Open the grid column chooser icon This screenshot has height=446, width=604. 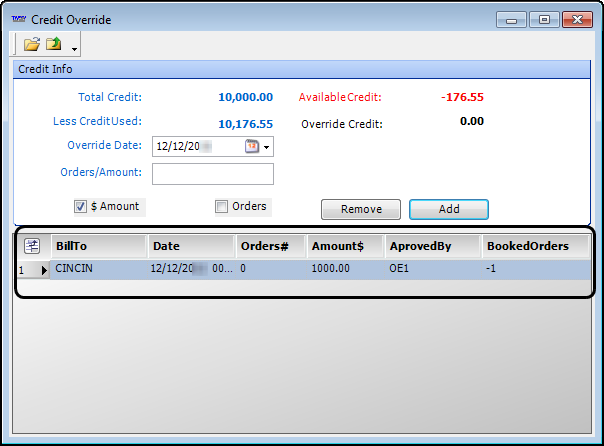(32, 246)
